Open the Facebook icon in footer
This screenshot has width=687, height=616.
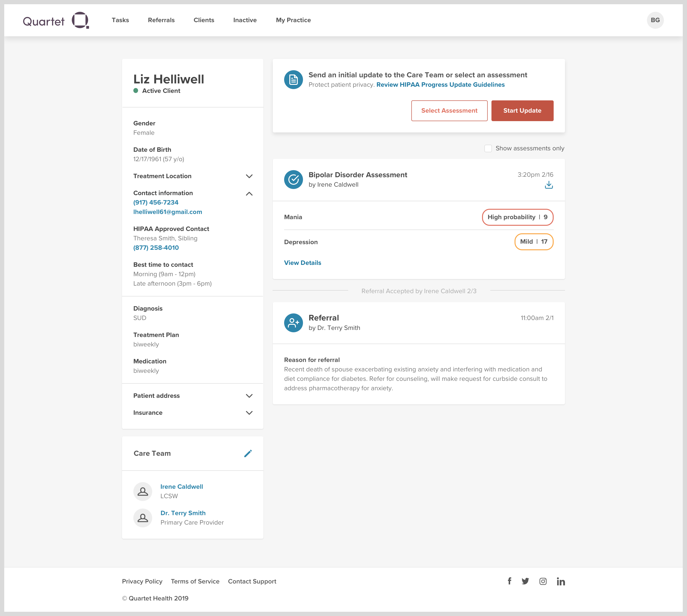tap(509, 581)
